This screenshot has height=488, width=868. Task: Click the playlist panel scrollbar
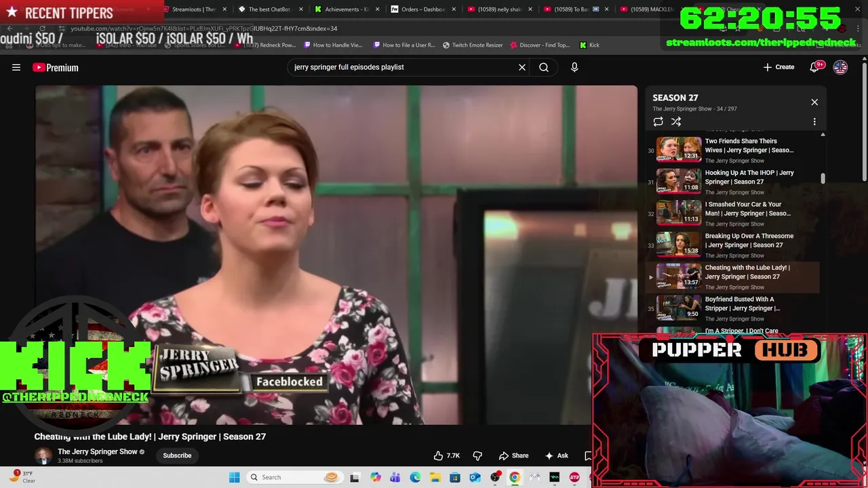(x=823, y=179)
